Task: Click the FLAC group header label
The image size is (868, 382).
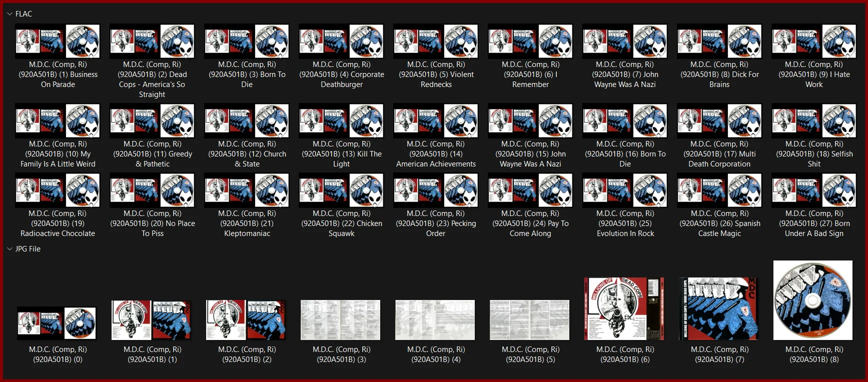Action: (x=24, y=14)
